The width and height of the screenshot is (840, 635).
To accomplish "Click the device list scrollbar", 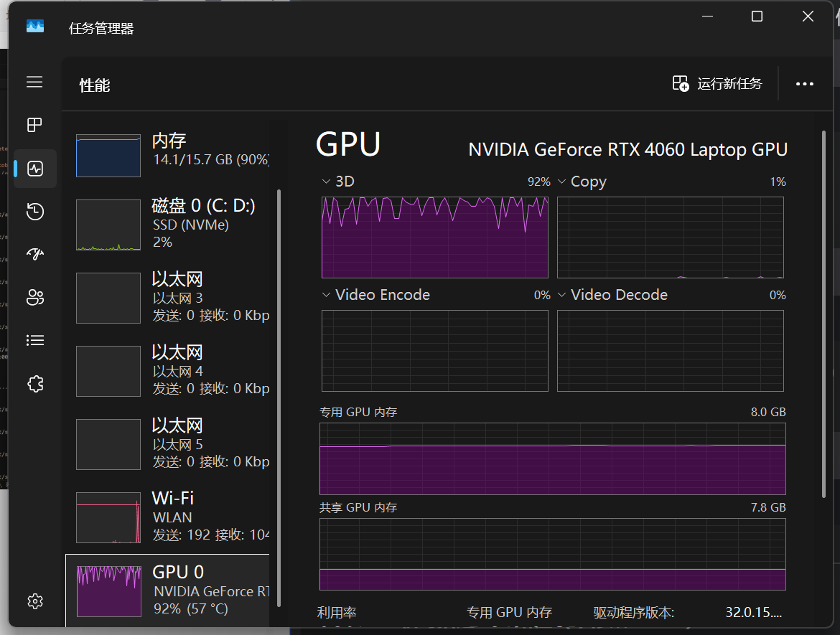I will click(279, 398).
